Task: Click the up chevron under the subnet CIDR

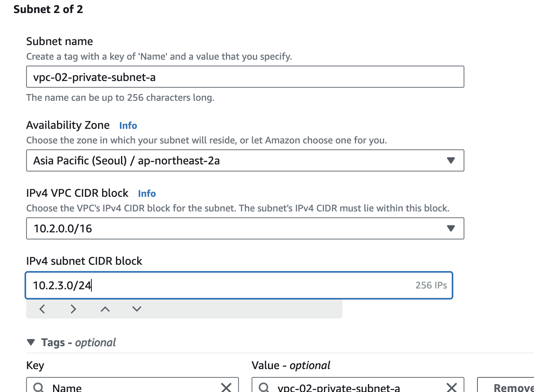Action: pyautogui.click(x=105, y=309)
